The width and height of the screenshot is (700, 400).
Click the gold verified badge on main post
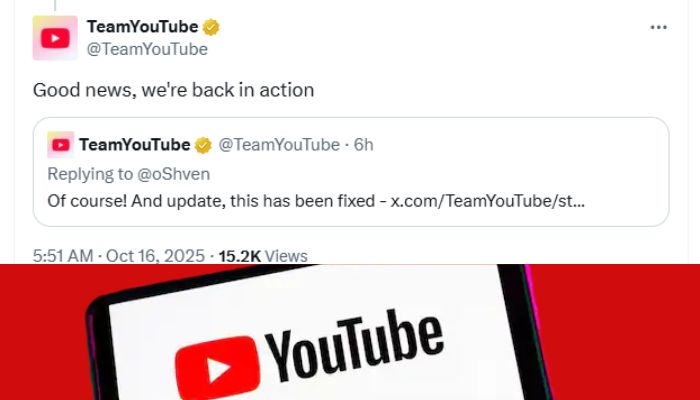click(x=212, y=27)
